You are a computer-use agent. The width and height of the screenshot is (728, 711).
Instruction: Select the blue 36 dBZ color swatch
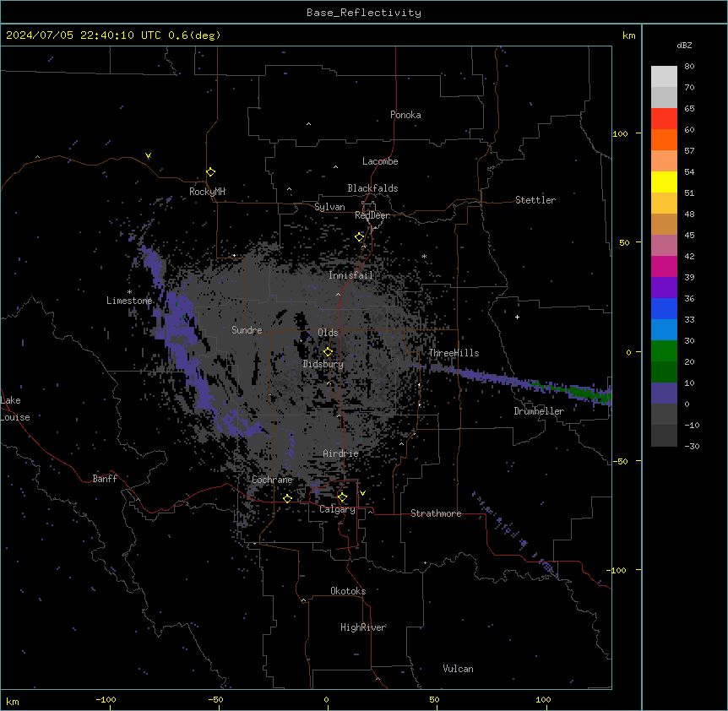tap(664, 308)
